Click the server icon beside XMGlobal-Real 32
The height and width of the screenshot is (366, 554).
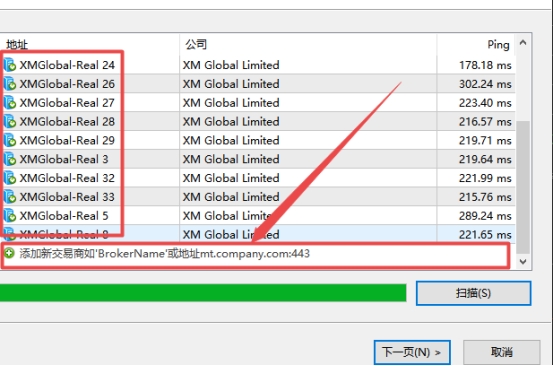pos(10,178)
